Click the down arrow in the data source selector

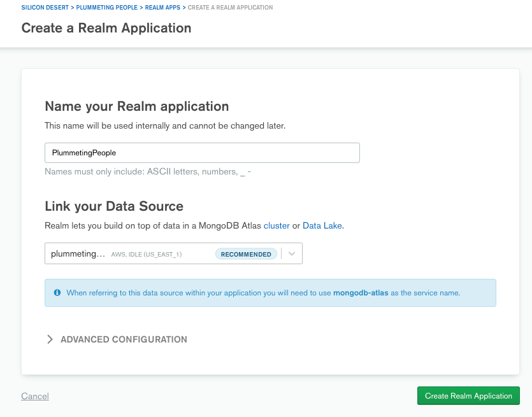[292, 254]
